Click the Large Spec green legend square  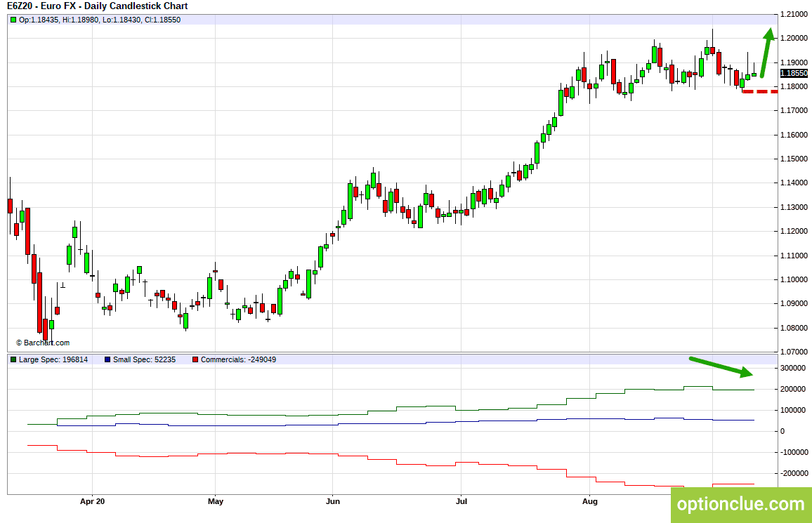coord(13,359)
